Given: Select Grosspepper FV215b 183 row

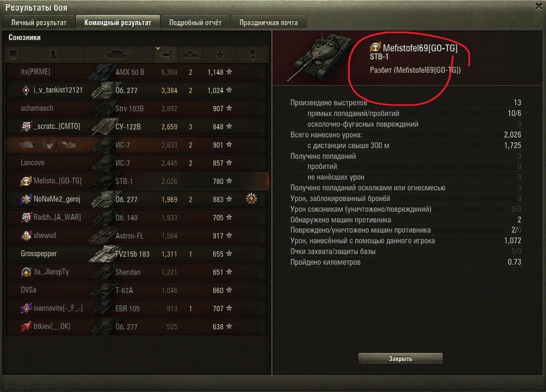Looking at the screenshot, I should click(137, 254).
